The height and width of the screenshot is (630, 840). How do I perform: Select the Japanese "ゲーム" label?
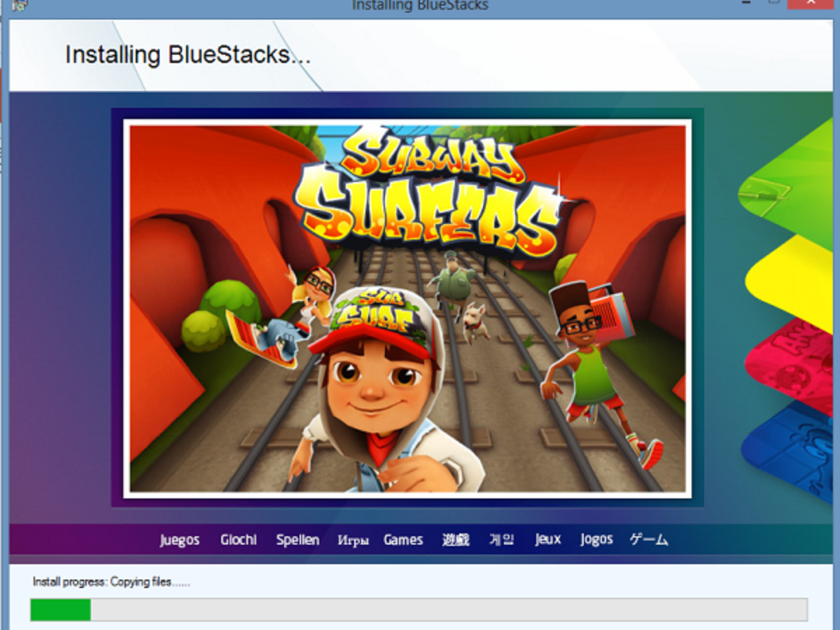coord(649,540)
